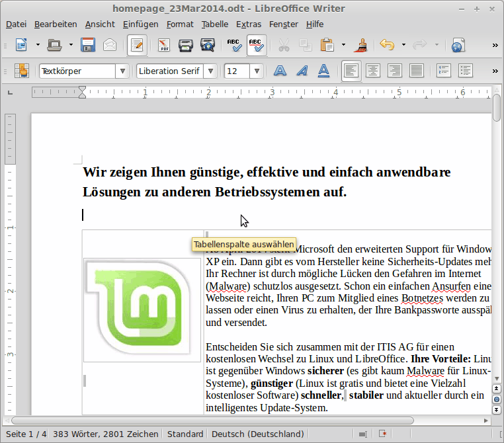Viewport: 504px width, 443px height.
Task: Open the New document dropdown arrow
Action: tap(38, 45)
